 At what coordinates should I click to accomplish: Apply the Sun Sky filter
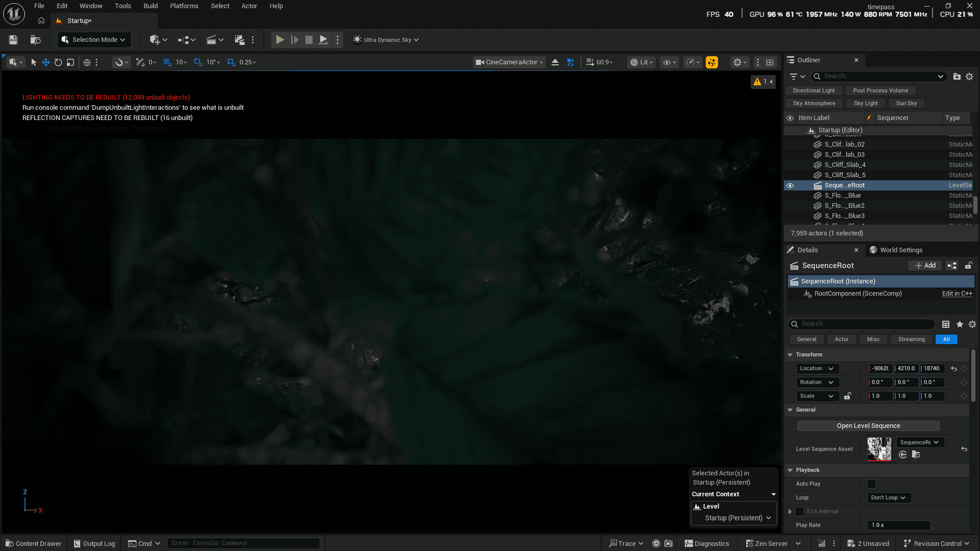pyautogui.click(x=906, y=104)
